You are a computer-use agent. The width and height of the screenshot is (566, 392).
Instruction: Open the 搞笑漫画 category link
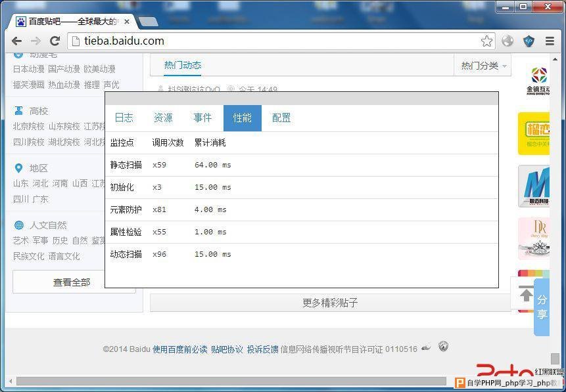point(29,85)
